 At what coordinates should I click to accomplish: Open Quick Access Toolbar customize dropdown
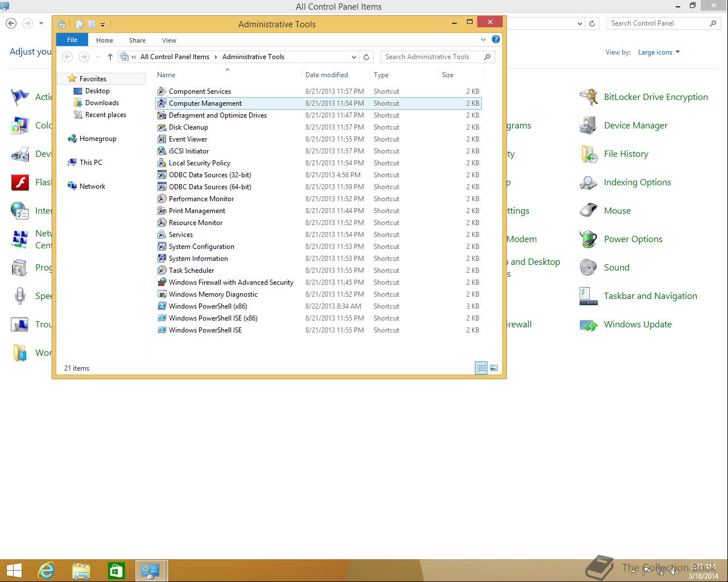[102, 24]
